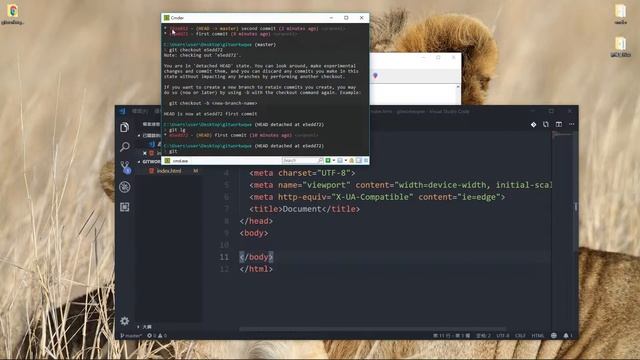Click Open Changes icon in editor toolbar
The height and width of the screenshot is (360, 640).
[546, 124]
